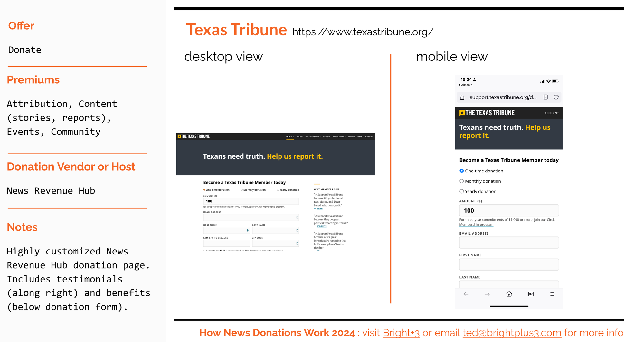Tap the Wi-Fi icon in mobile status bar
Screen dimensions: 644x342
(x=548, y=81)
